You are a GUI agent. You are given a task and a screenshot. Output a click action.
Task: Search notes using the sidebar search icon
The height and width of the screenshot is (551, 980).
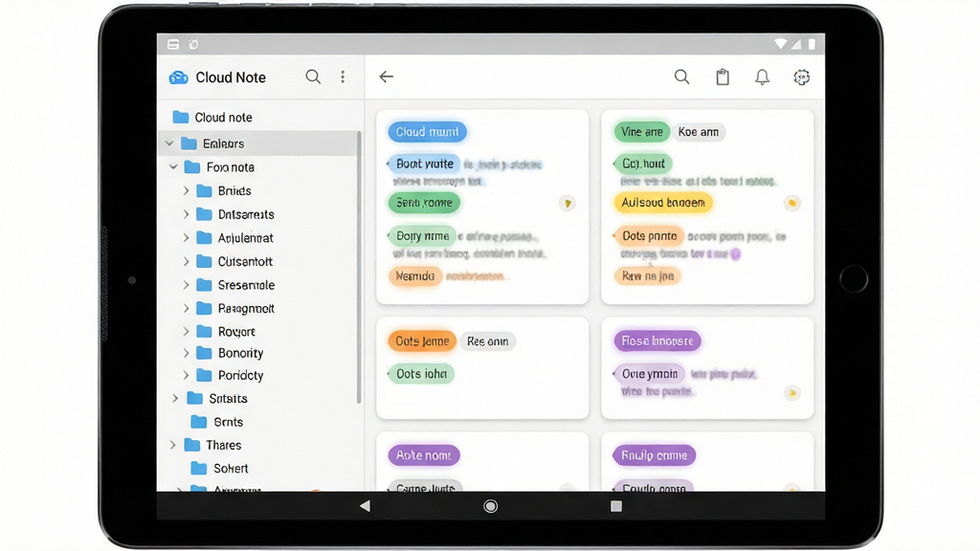(313, 77)
